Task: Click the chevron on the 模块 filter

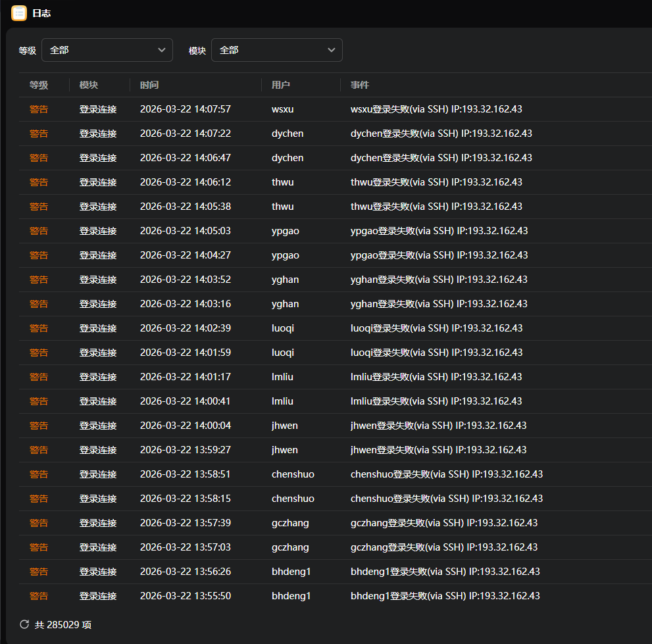Action: [x=332, y=50]
